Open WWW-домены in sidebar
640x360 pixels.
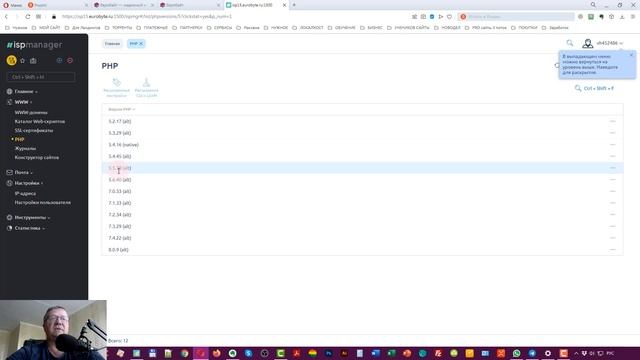[31, 112]
